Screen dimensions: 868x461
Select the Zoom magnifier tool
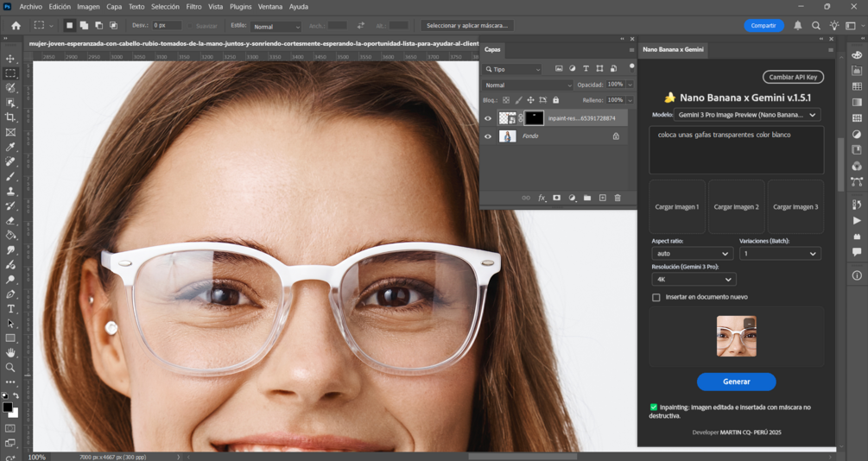coord(10,368)
